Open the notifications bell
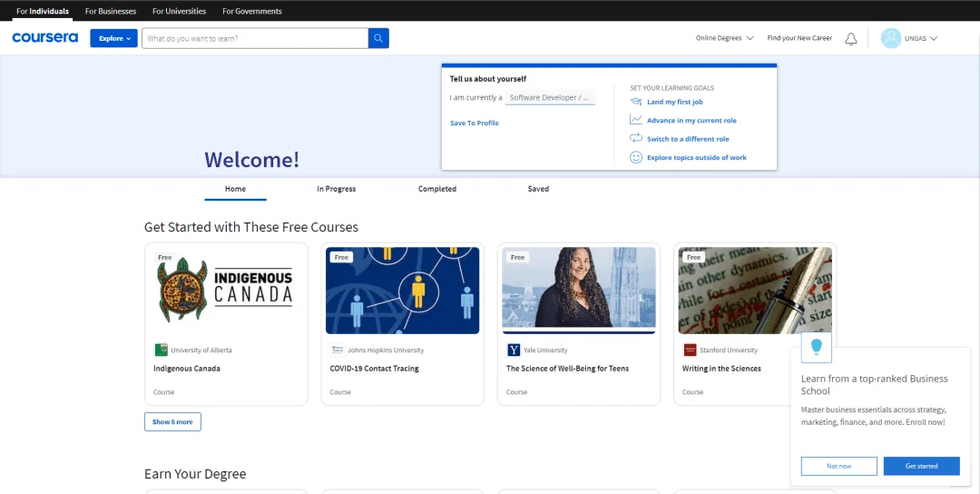Screen dimensions: 980x494 click(850, 39)
